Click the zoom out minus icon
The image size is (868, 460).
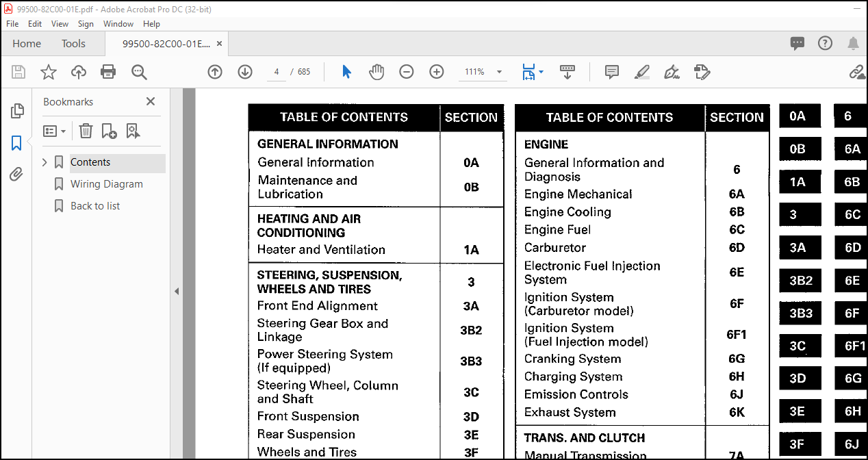407,72
